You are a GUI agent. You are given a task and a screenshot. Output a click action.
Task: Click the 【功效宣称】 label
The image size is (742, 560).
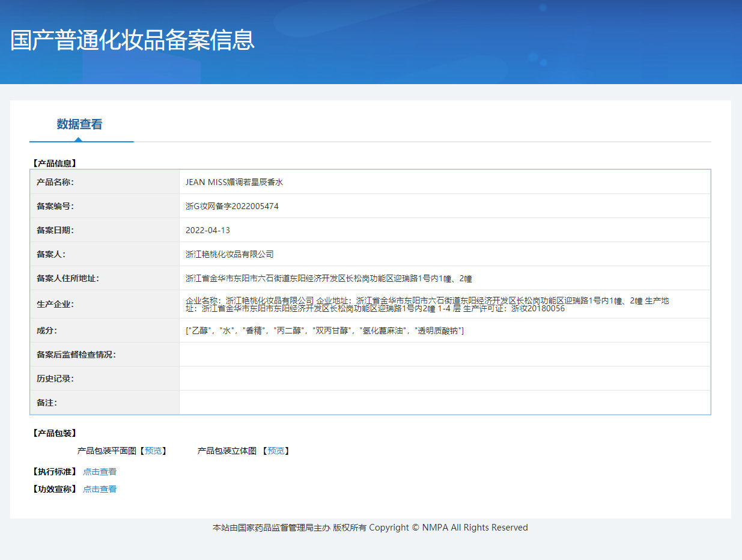click(54, 489)
